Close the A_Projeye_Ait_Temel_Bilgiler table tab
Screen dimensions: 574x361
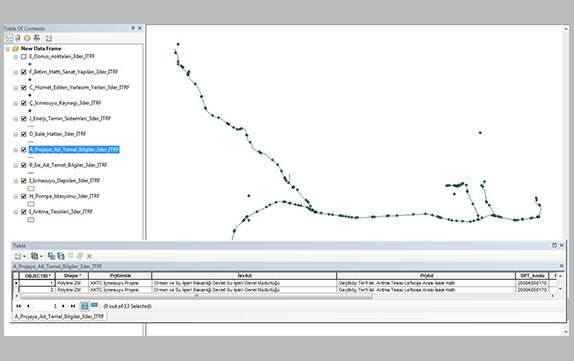tap(562, 266)
